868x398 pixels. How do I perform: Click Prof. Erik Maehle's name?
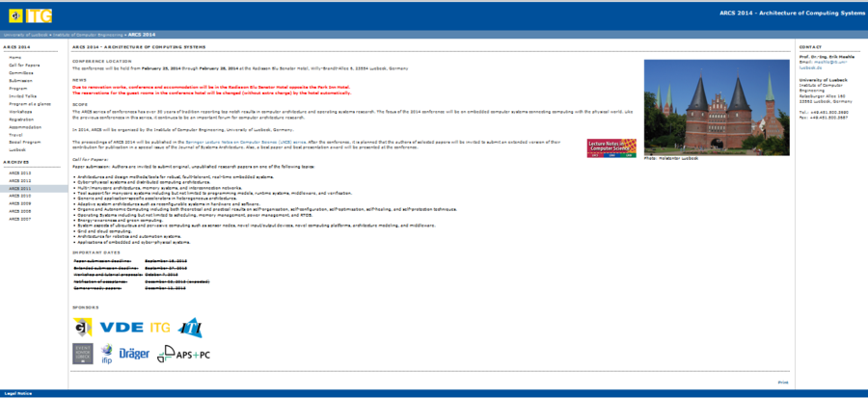(827, 57)
